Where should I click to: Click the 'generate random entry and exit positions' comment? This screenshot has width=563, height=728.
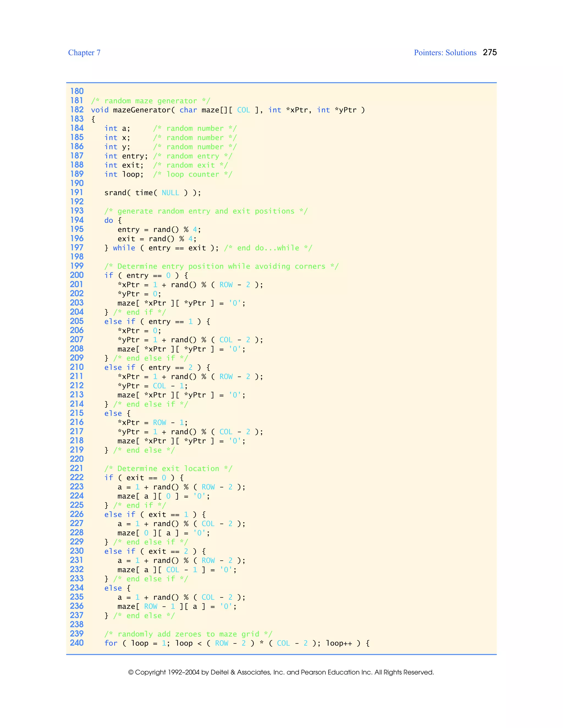[x=206, y=211]
